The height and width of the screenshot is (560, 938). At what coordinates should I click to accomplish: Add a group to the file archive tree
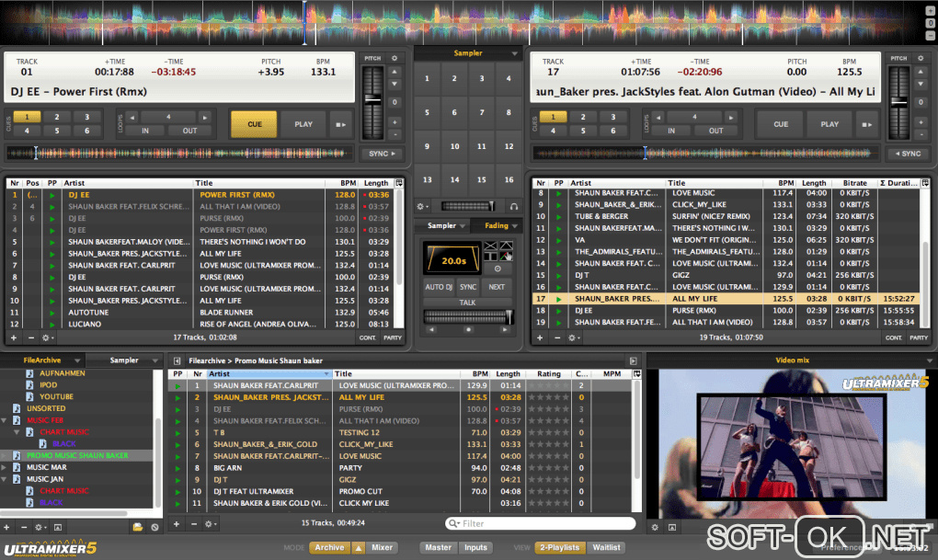tap(6, 527)
